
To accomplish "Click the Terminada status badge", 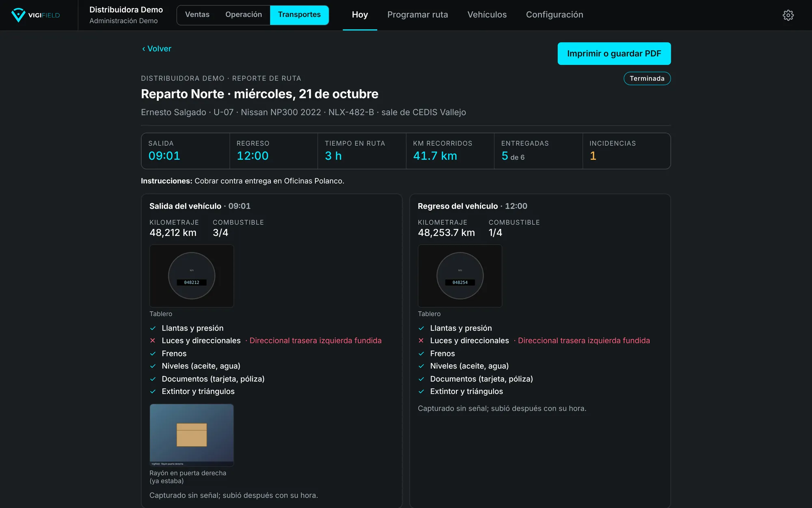I will tap(647, 78).
